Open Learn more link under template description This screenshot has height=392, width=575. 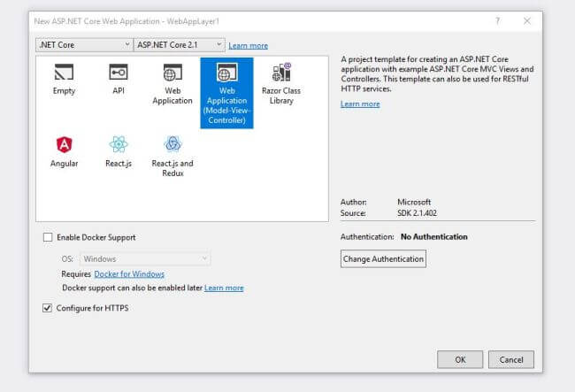(360, 104)
